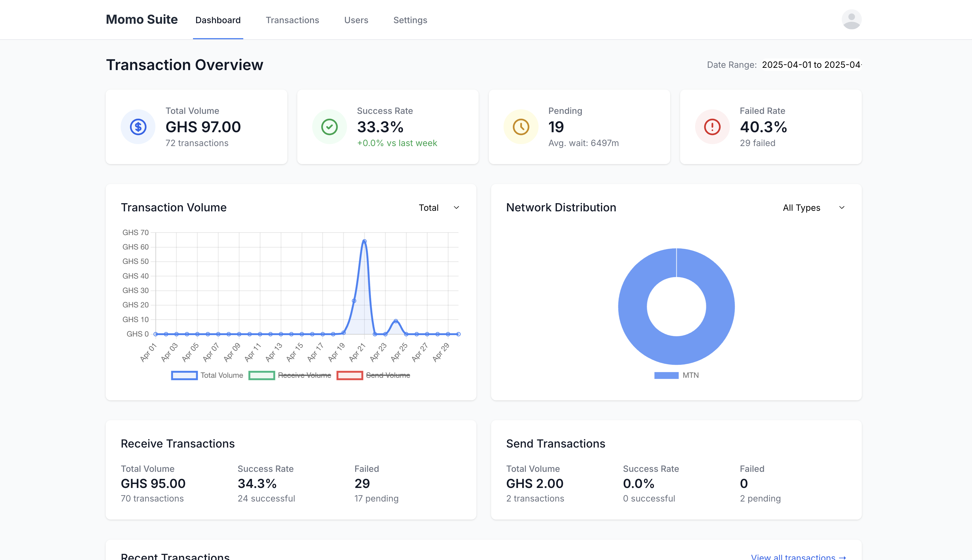The image size is (972, 560).
Task: Show the Receive Volume series
Action: click(290, 375)
